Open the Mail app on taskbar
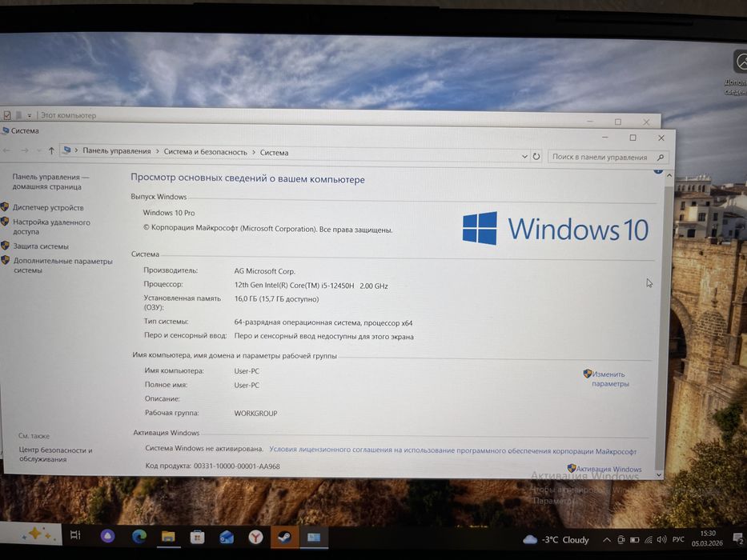Image resolution: width=747 pixels, height=560 pixels. pos(227,538)
